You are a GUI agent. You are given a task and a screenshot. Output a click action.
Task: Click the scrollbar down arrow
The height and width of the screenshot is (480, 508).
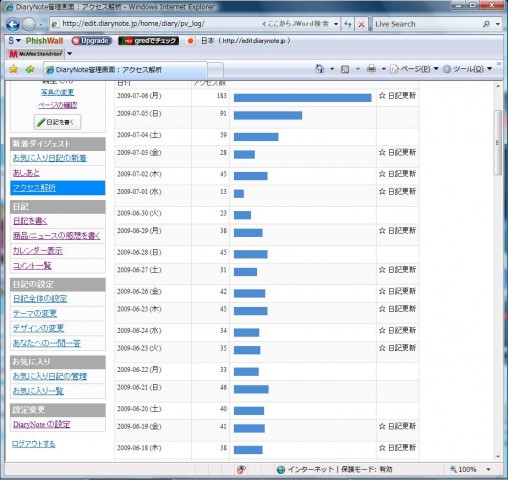[x=498, y=457]
